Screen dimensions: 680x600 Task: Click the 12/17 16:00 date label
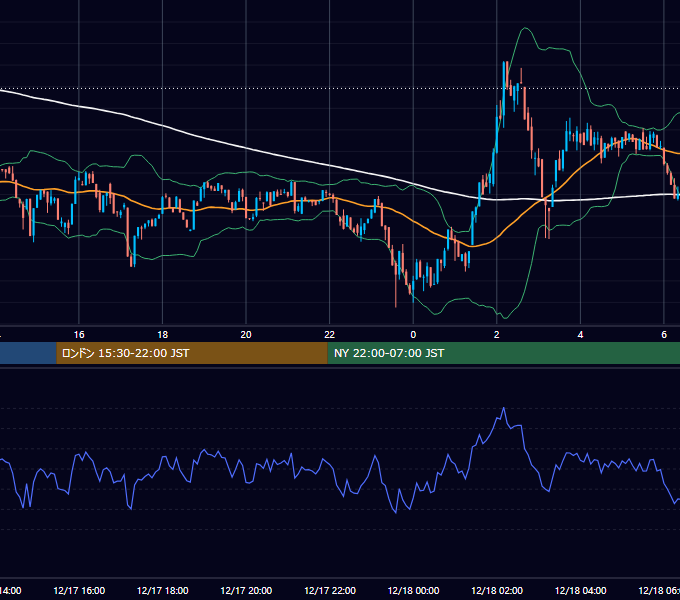(79, 590)
